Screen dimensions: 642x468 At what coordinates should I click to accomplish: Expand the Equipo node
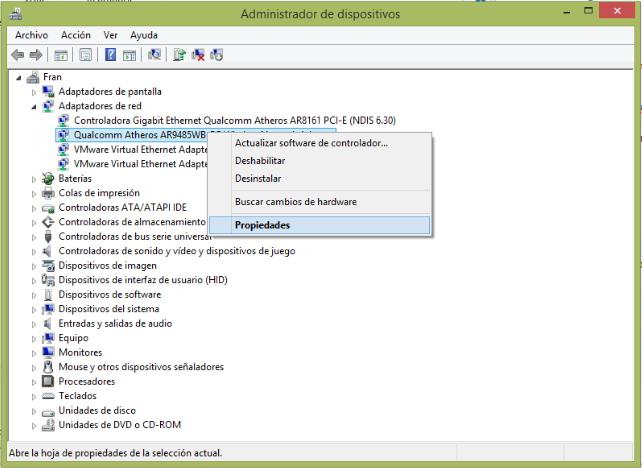[x=34, y=338]
